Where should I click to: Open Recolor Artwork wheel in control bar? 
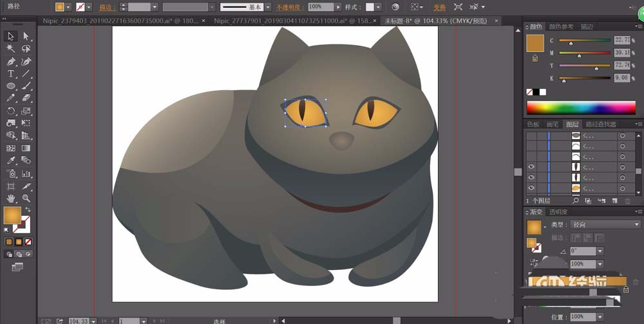[x=395, y=7]
